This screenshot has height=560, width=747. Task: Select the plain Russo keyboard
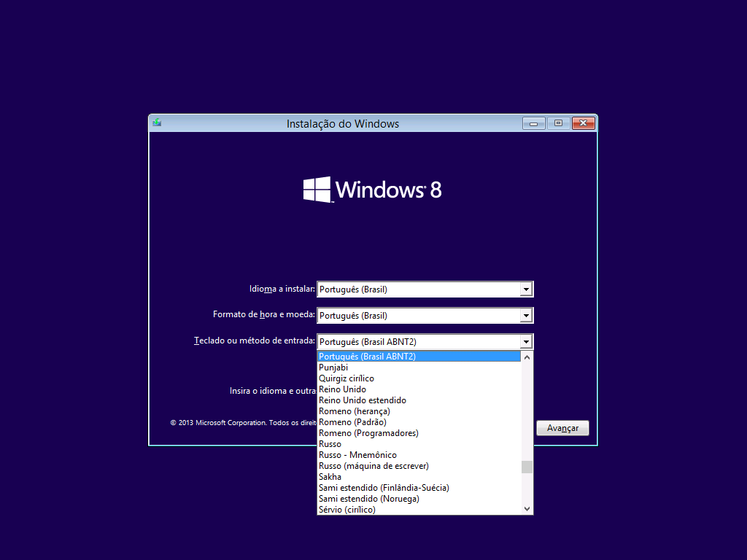(x=419, y=444)
